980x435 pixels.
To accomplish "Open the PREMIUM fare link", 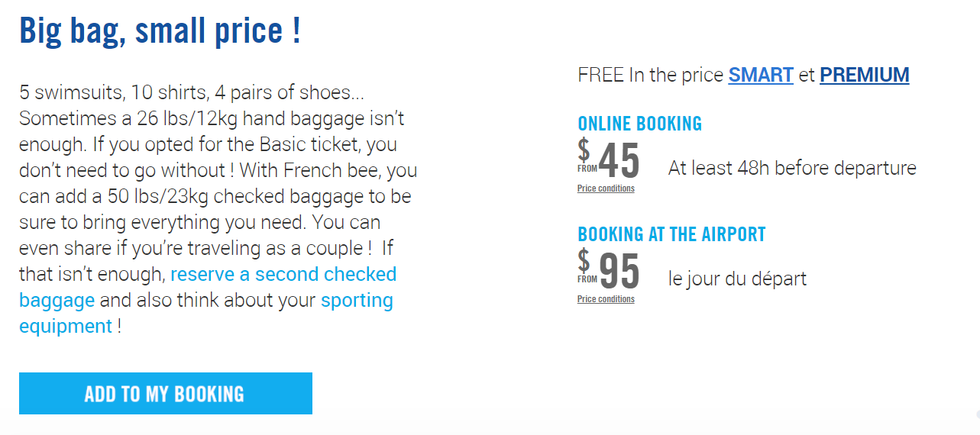I will pos(864,75).
